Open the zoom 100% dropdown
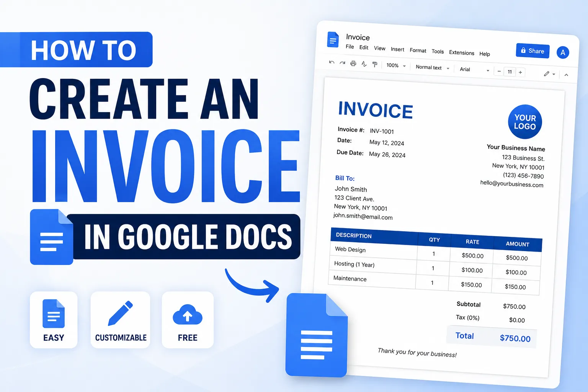 (396, 65)
